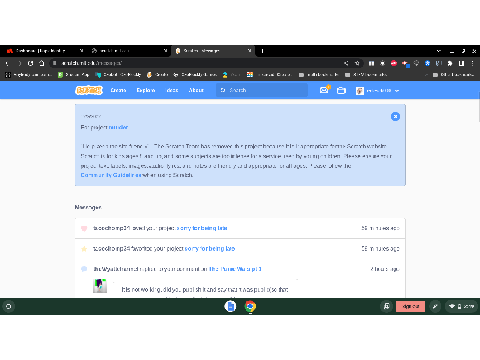Focus the Scratch search field
The width and height of the screenshot is (480, 360).
click(x=262, y=90)
